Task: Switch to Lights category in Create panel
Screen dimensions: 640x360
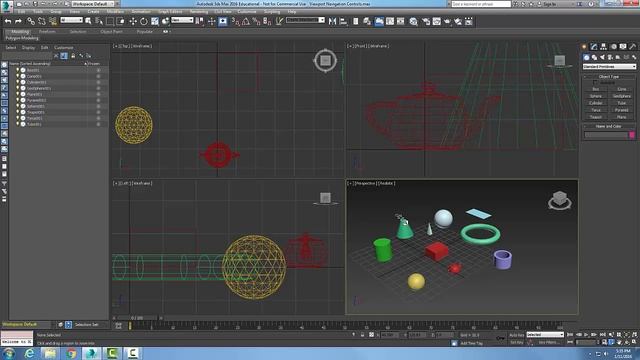Action: point(602,57)
